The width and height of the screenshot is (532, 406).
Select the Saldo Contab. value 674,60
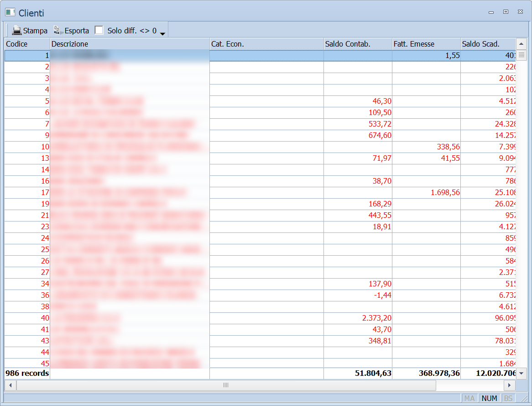coord(380,135)
